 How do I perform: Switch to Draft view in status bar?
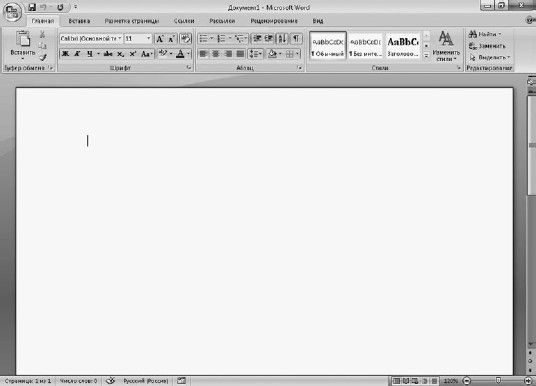tap(434, 381)
